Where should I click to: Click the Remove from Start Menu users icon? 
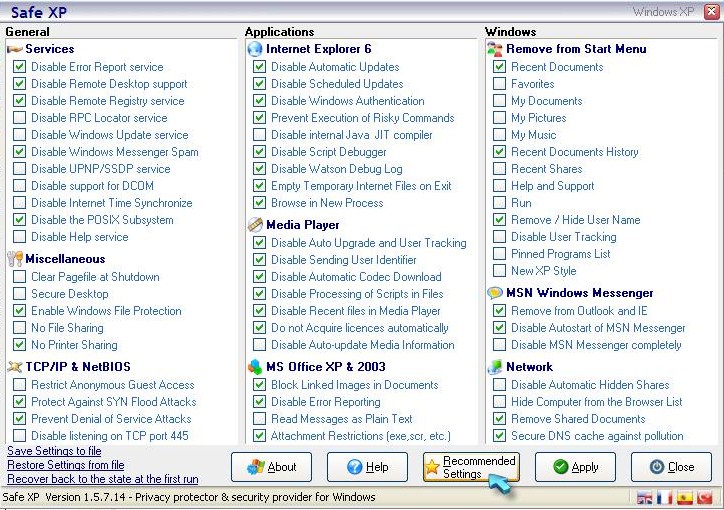(495, 49)
